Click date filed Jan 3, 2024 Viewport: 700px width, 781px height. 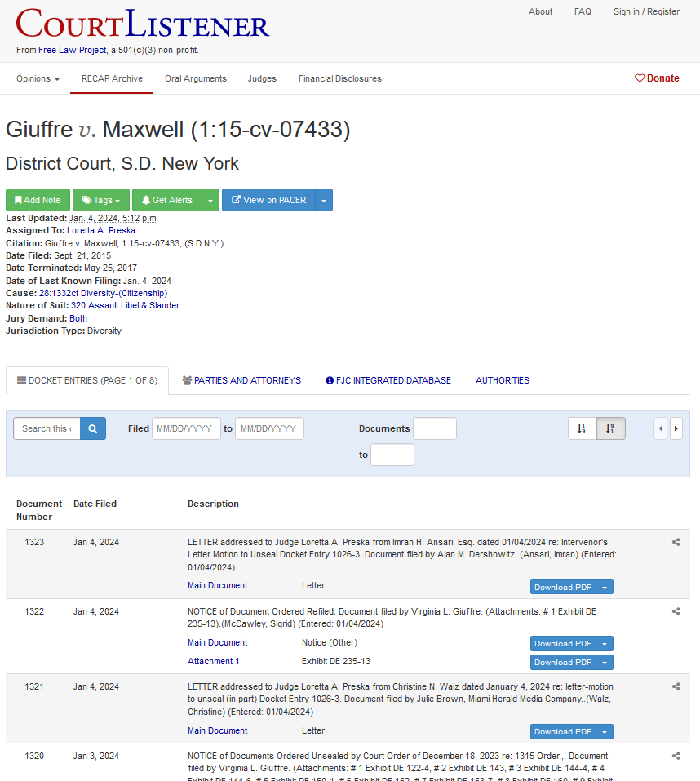[x=96, y=756]
